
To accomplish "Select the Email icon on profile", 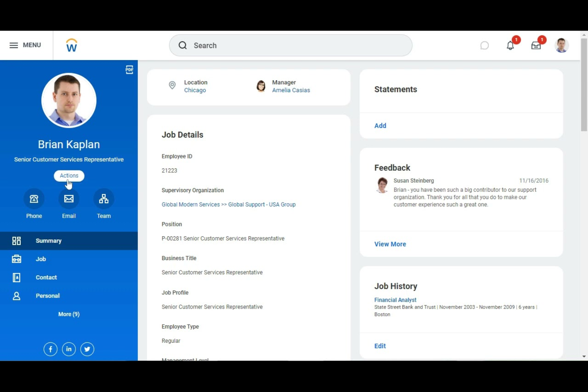I will [x=69, y=199].
